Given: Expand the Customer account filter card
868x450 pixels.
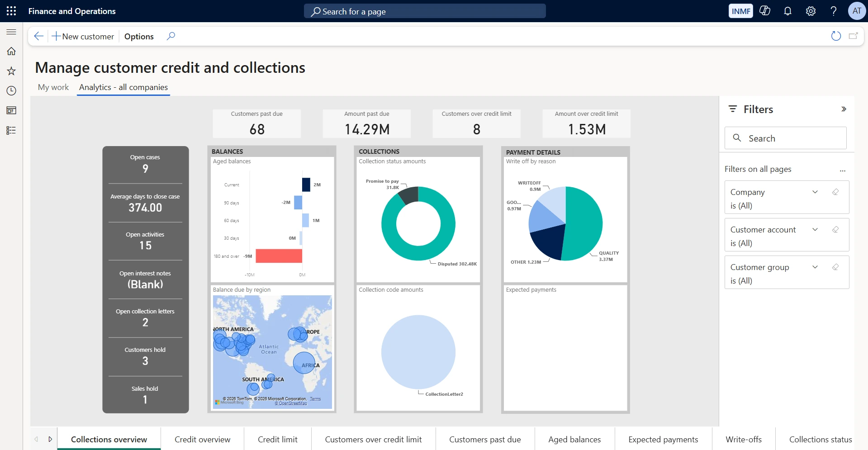Looking at the screenshot, I should 815,229.
